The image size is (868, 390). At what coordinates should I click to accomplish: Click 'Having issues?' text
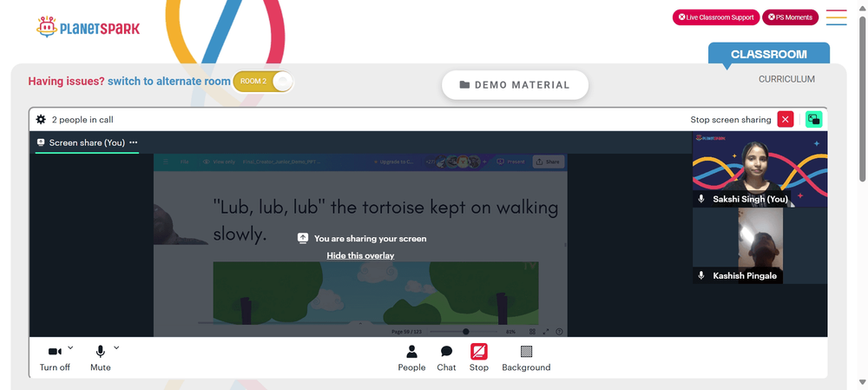tap(67, 82)
